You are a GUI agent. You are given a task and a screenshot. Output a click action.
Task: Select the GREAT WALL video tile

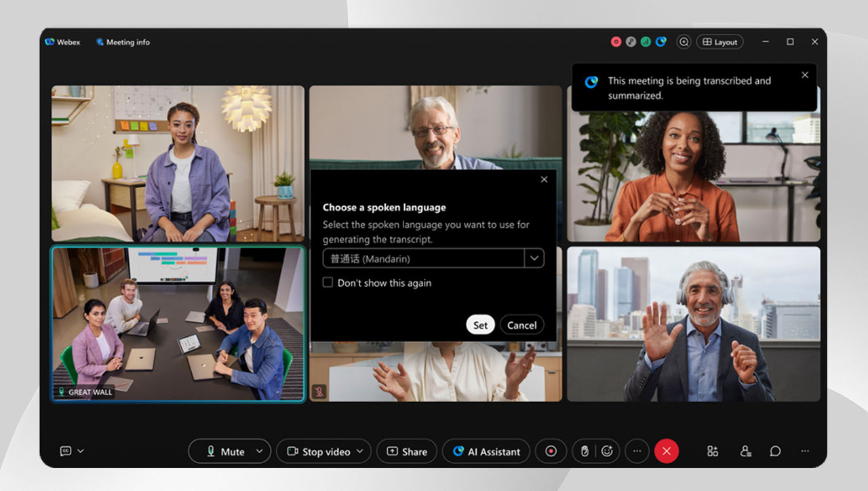(x=178, y=323)
